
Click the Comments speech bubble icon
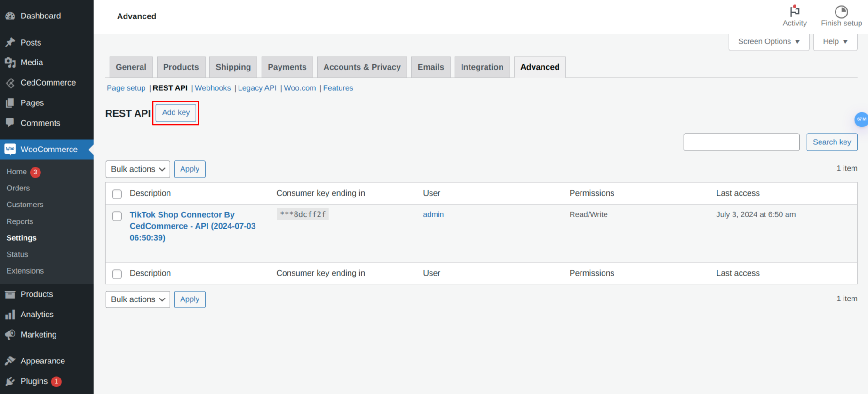(10, 123)
